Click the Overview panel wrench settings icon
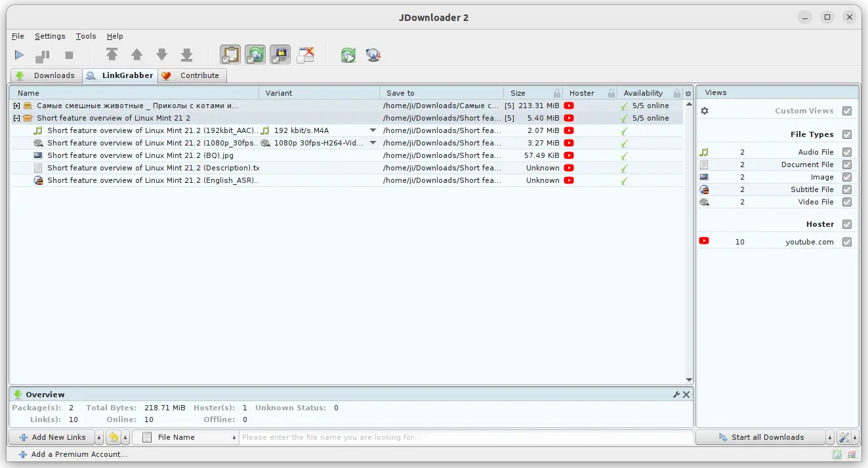This screenshot has height=468, width=868. click(x=676, y=395)
